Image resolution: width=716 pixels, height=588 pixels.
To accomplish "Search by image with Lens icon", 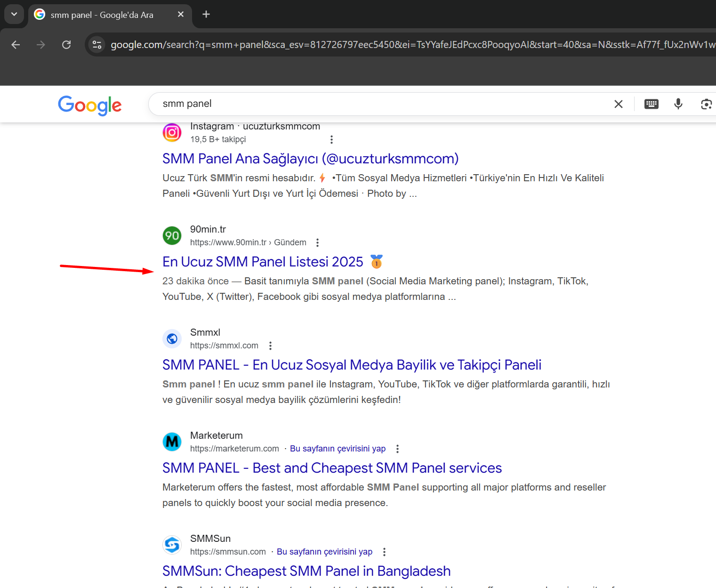I will point(706,104).
